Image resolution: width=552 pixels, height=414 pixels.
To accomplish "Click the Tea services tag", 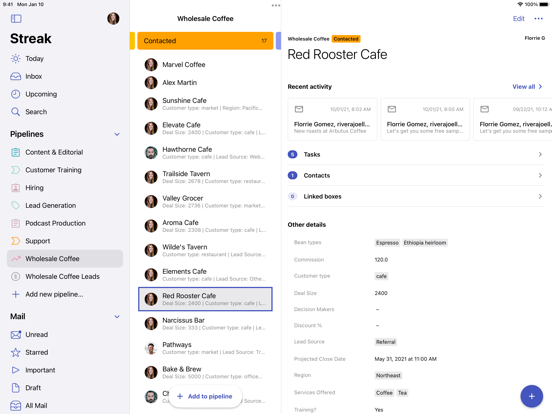I will click(402, 393).
